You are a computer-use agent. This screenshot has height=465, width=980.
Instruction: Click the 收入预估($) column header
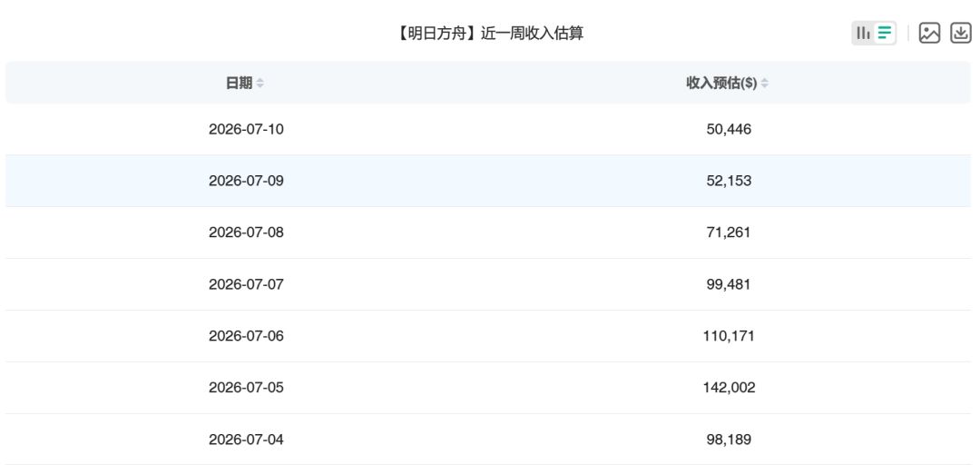pos(722,83)
